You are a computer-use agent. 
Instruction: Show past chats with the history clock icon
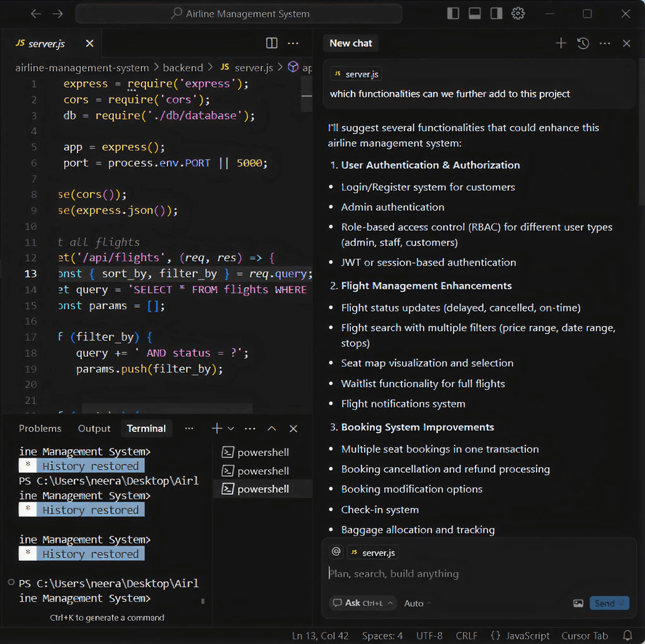(x=583, y=43)
